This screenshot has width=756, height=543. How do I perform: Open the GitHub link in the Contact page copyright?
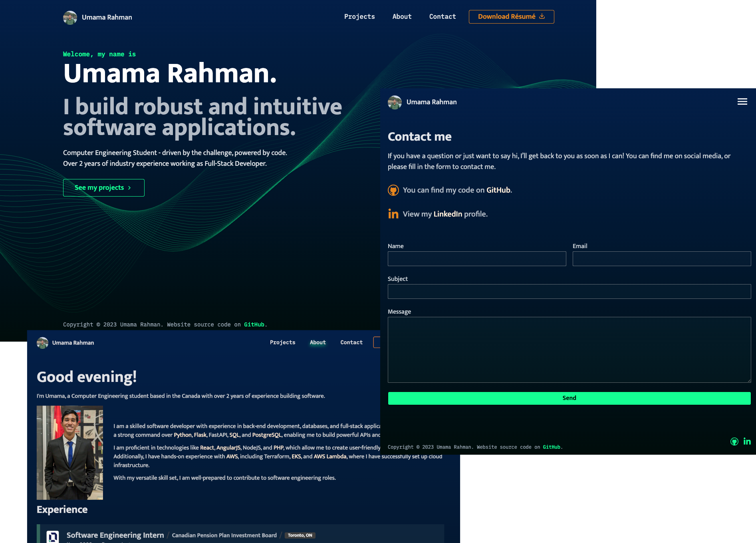point(552,447)
